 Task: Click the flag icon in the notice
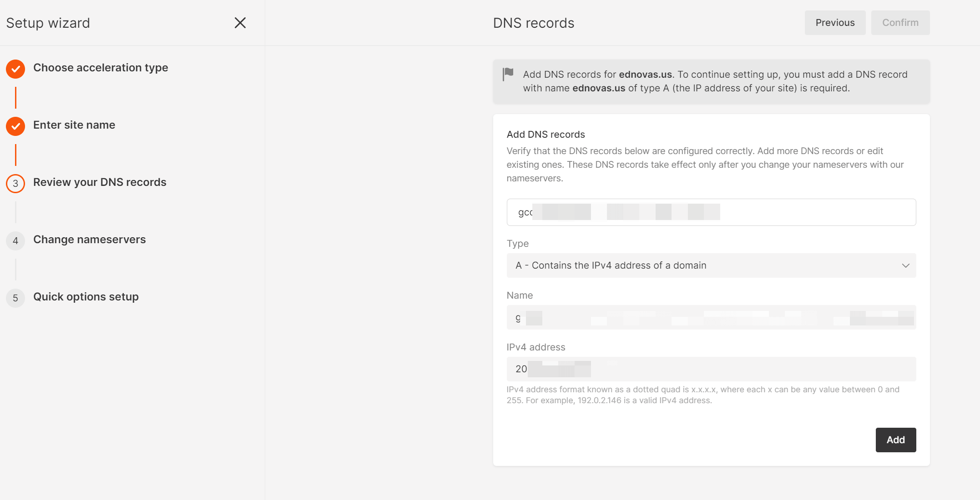point(508,73)
